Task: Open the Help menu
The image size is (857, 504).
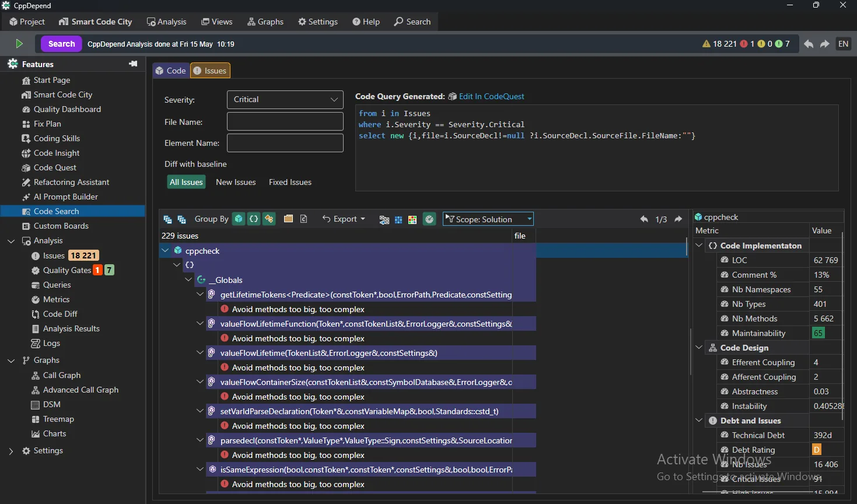Action: click(366, 22)
